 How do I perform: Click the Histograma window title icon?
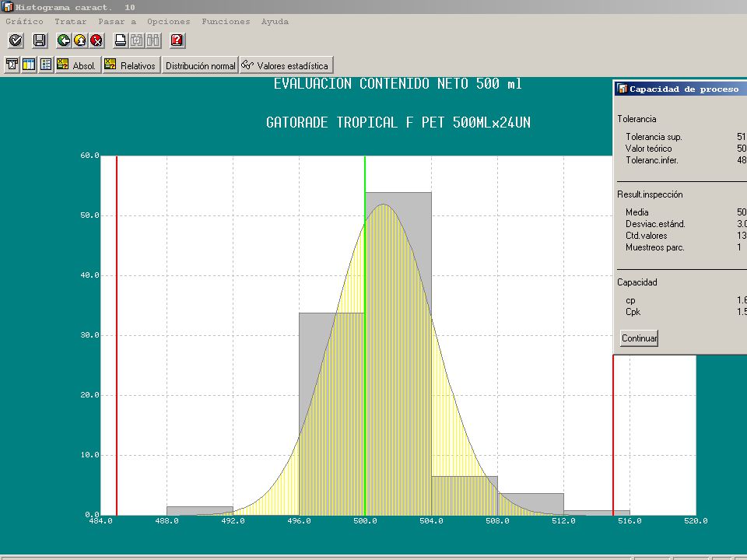pyautogui.click(x=7, y=7)
